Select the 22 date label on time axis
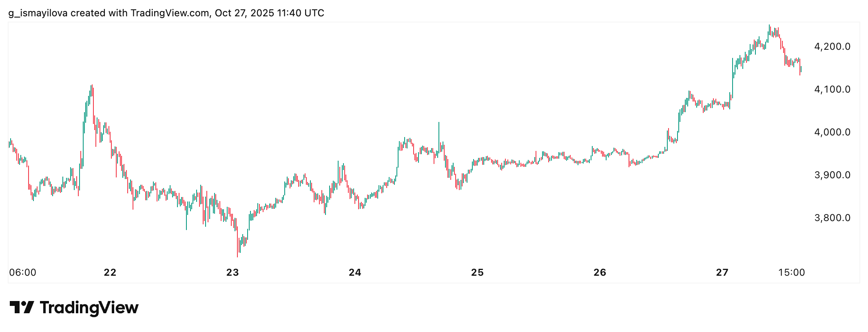The width and height of the screenshot is (868, 332). 110,272
